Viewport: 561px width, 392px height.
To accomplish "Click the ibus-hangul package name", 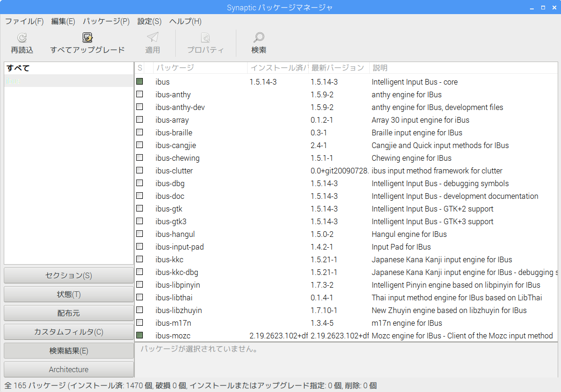I will [x=175, y=234].
